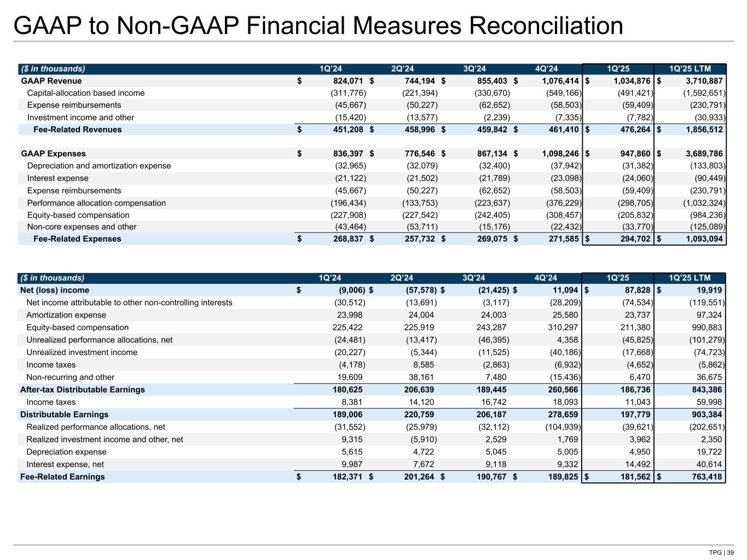Click the Non-core expenses and other label

82,227
